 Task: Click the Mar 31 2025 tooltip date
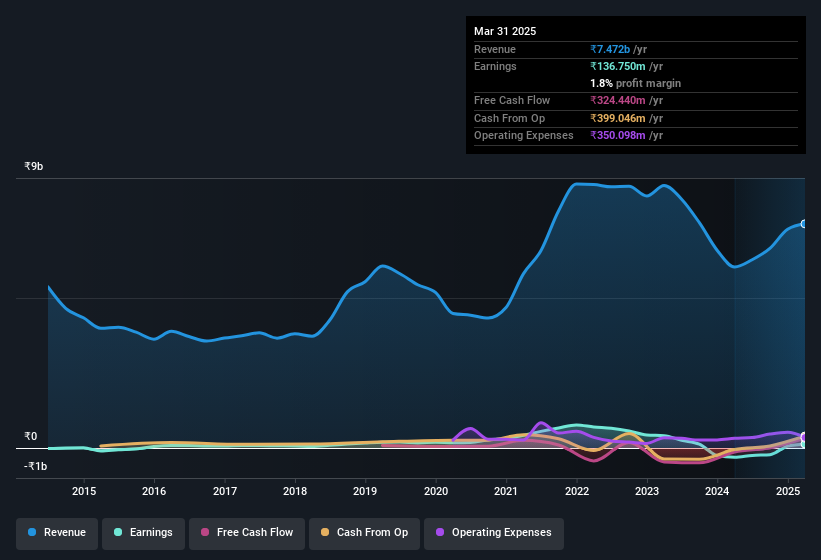[x=505, y=31]
